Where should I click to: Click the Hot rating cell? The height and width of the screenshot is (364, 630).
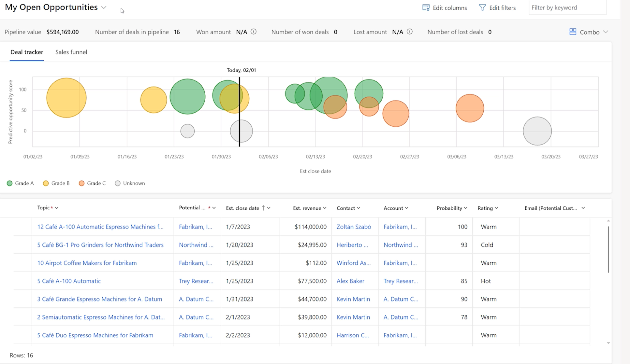pyautogui.click(x=496, y=281)
